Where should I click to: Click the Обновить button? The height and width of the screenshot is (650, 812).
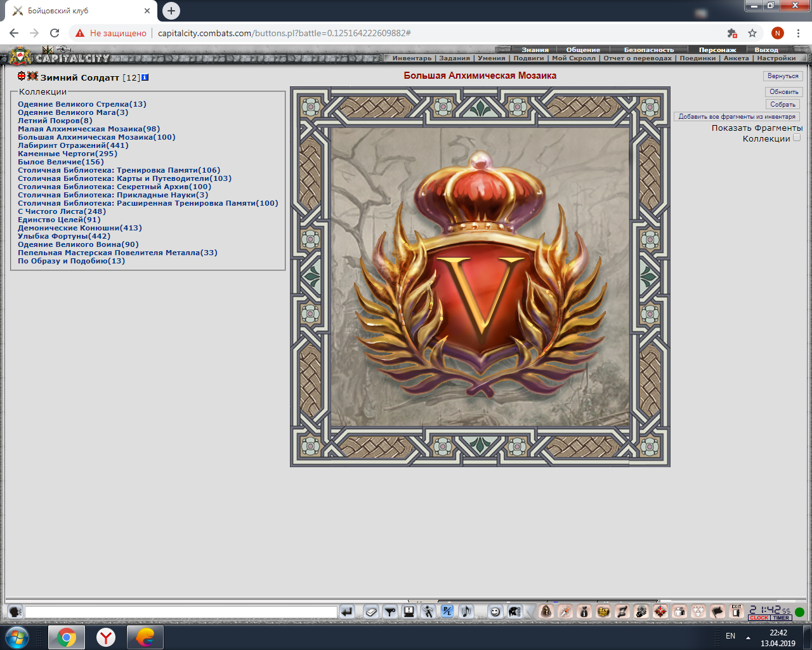pyautogui.click(x=784, y=92)
